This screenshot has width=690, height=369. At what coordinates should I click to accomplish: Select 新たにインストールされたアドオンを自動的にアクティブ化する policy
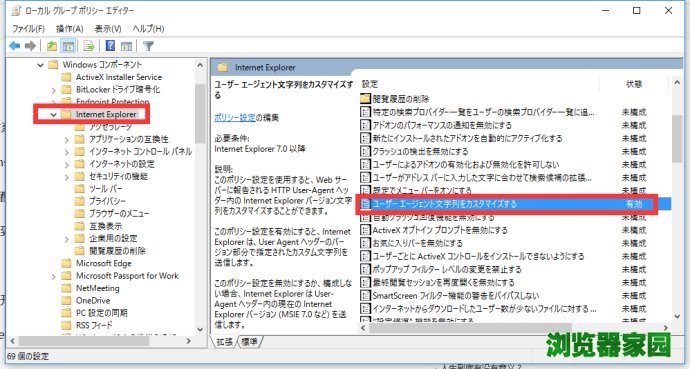point(467,138)
